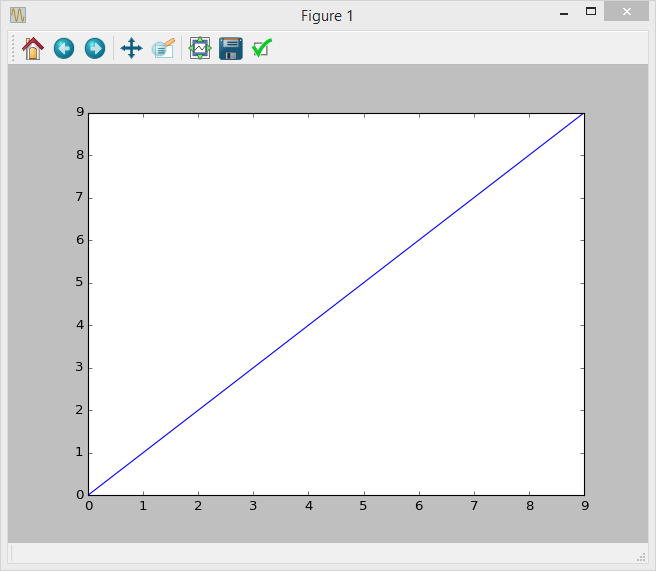The width and height of the screenshot is (656, 571).
Task: Open Edit axis parameters with green checkmark
Action: (x=262, y=48)
